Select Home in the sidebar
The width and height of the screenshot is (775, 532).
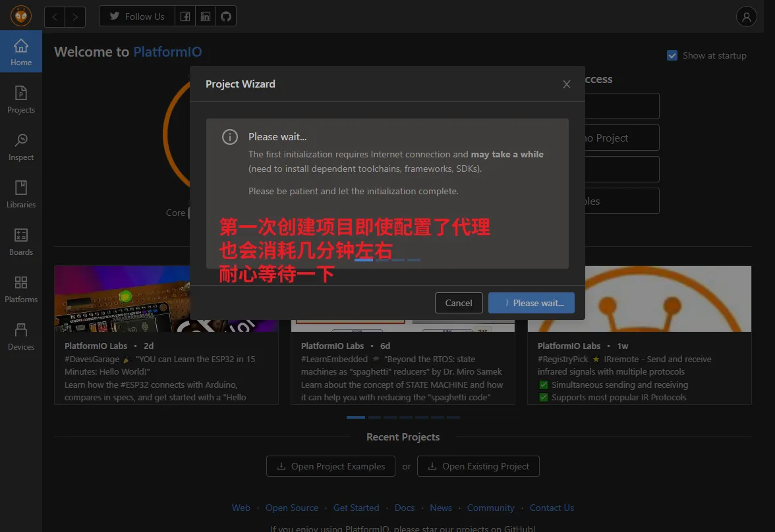click(x=21, y=52)
